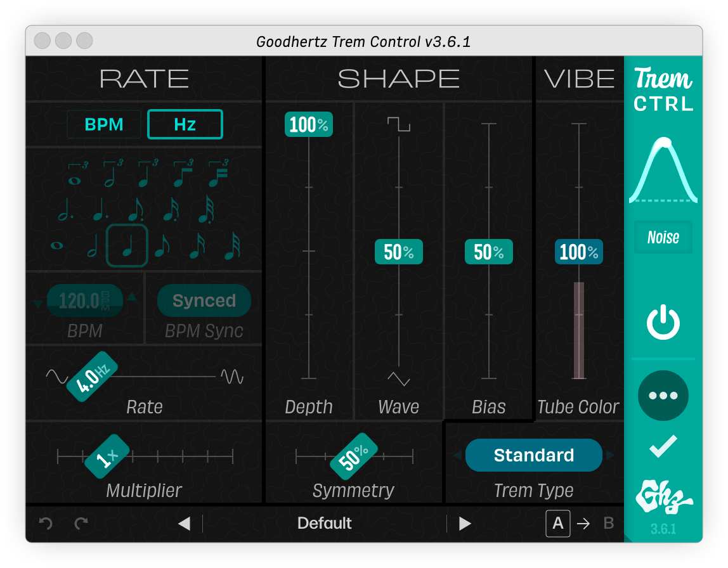Click the 1x Multiplier slider handle
The height and width of the screenshot is (568, 728).
pyautogui.click(x=107, y=456)
